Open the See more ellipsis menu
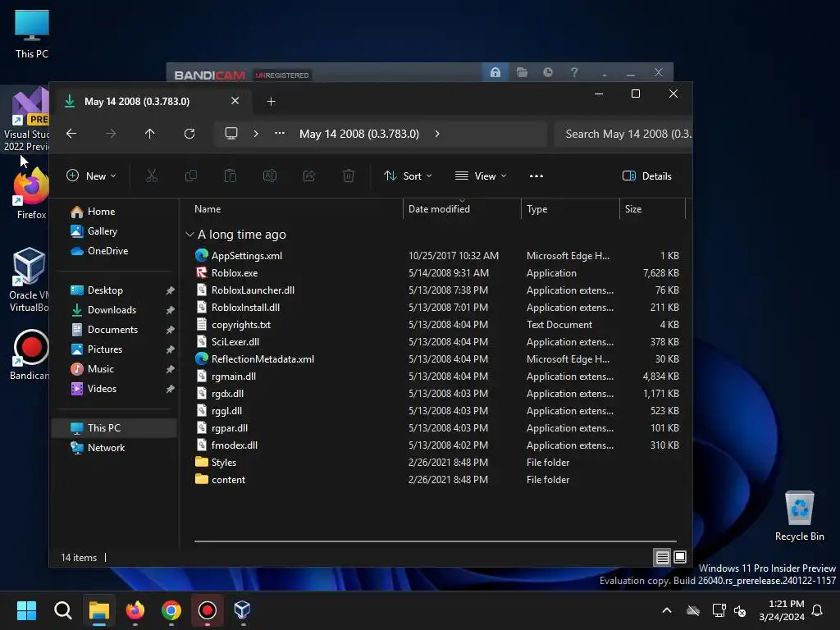Screen dimensions: 840x630 pyautogui.click(x=536, y=176)
